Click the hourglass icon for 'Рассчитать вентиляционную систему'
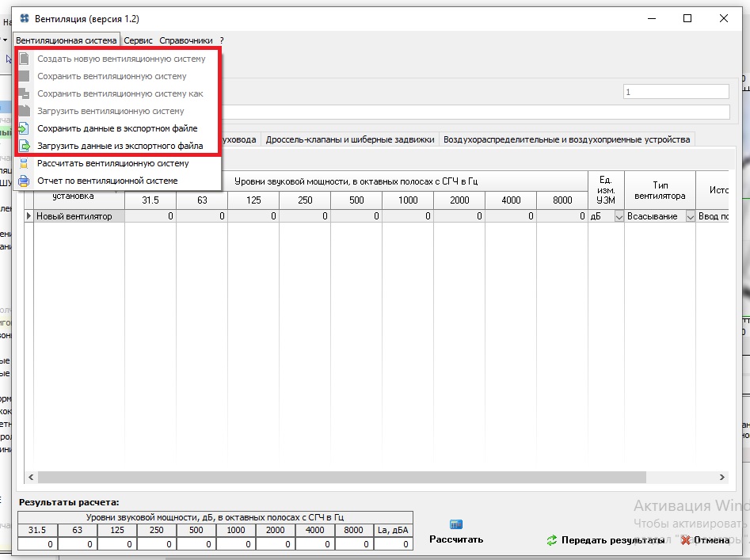The width and height of the screenshot is (750, 560). point(24,163)
